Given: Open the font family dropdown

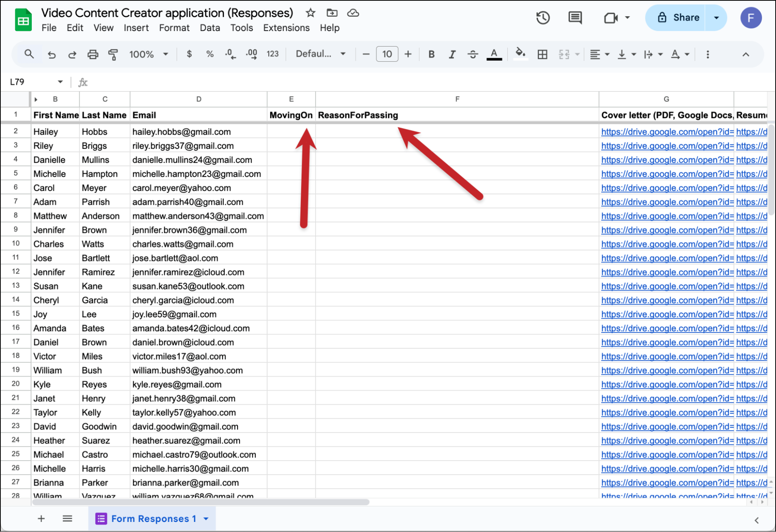Looking at the screenshot, I should pos(320,54).
